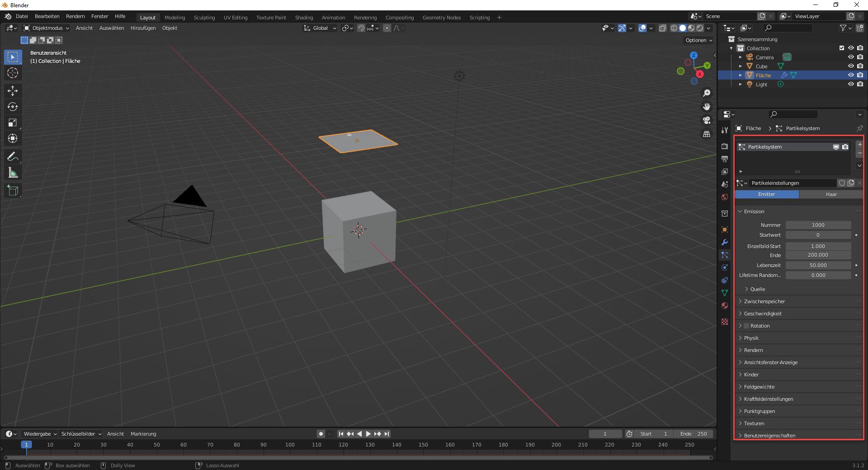
Task: Open the Material properties tab
Action: pyautogui.click(x=725, y=305)
